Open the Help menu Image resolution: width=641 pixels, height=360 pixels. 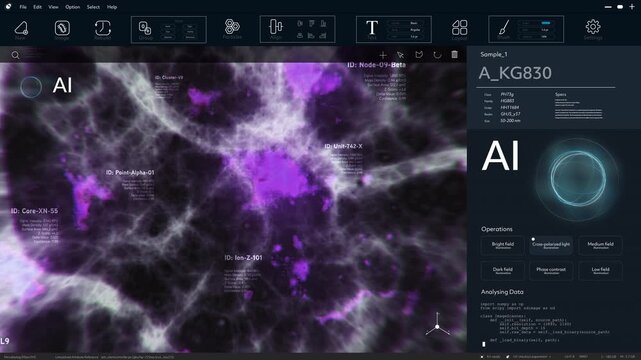tap(112, 7)
